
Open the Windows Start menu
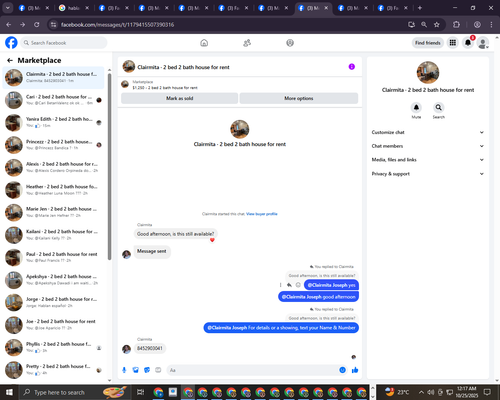pyautogui.click(x=9, y=392)
